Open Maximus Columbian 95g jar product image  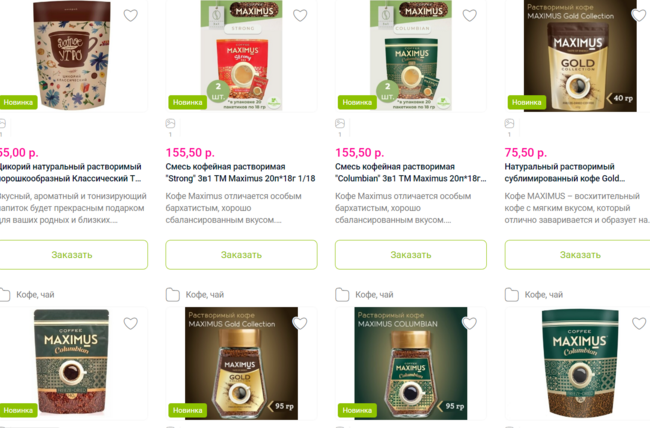click(x=411, y=363)
